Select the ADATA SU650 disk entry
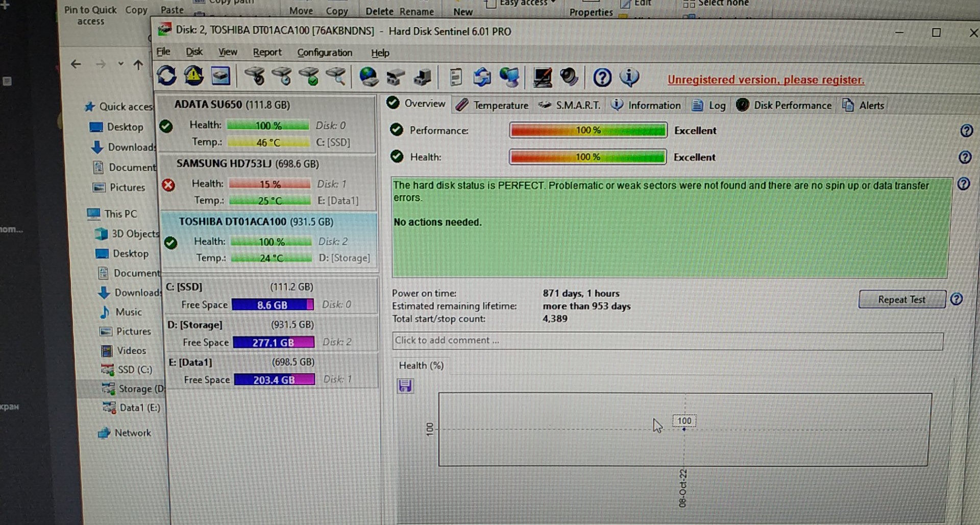Screen dimensions: 980x525 click(x=268, y=124)
